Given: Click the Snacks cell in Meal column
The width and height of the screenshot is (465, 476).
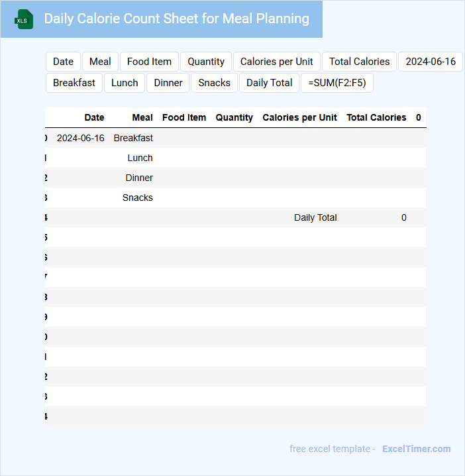Looking at the screenshot, I should tap(138, 198).
